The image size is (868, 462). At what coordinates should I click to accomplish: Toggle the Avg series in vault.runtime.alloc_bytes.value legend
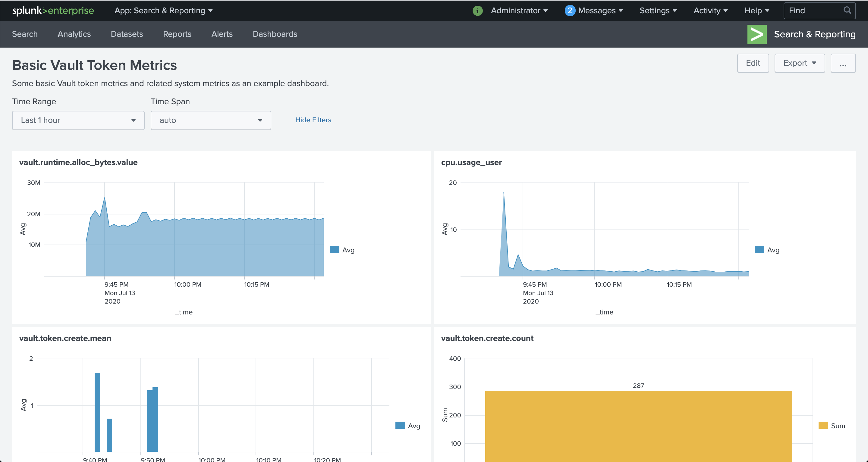(334, 249)
